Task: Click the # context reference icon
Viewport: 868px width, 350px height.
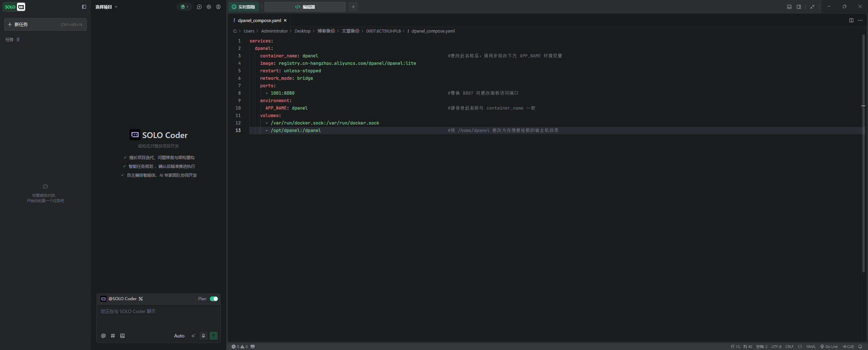Action: (113, 336)
